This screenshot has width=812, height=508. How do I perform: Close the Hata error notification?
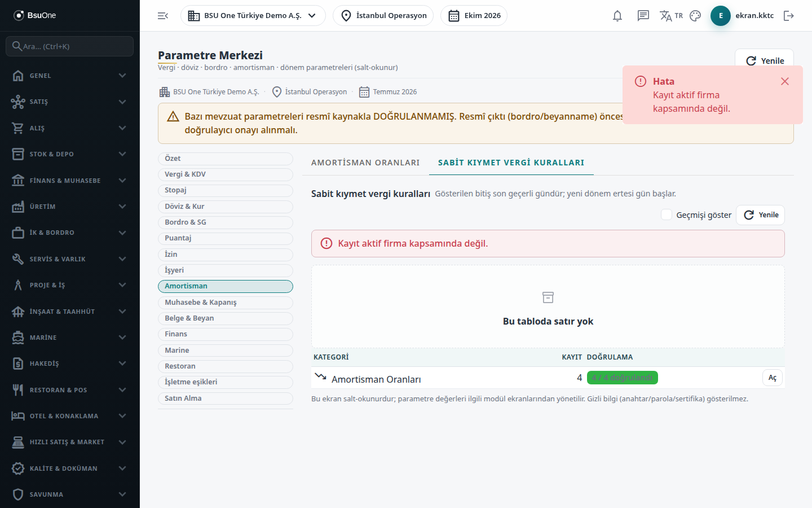coord(785,81)
